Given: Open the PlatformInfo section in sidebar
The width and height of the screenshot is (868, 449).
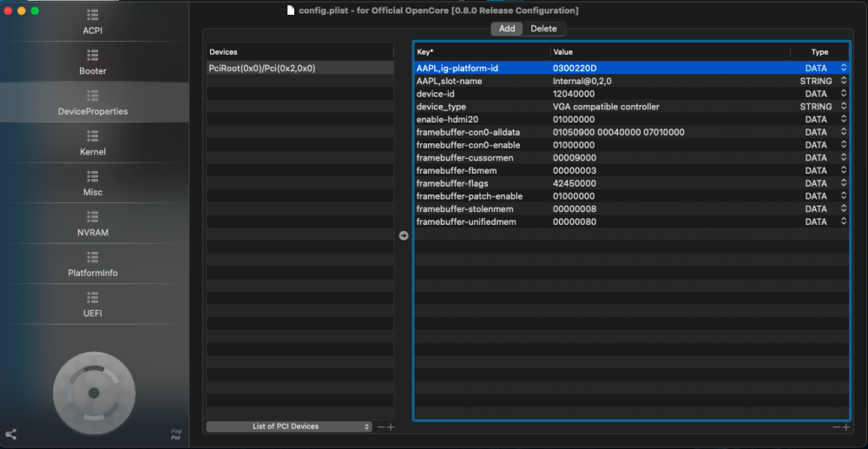Looking at the screenshot, I should [x=93, y=265].
